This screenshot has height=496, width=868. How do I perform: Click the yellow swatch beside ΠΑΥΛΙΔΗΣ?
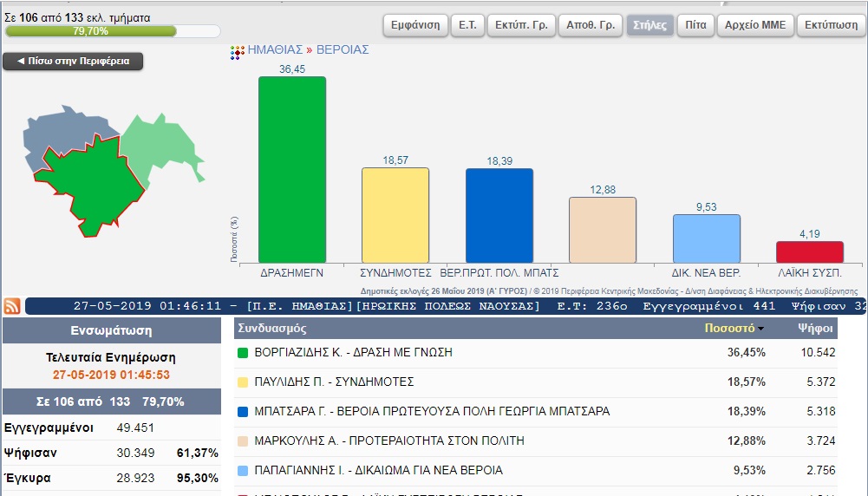[x=243, y=382]
